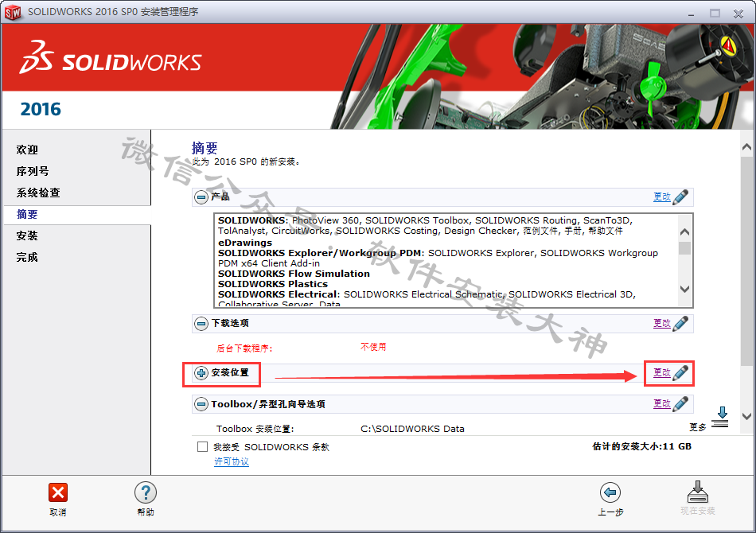The height and width of the screenshot is (533, 756).
Task: Click the SOLIDWORKS Flow Simulation list entry
Action: pyautogui.click(x=294, y=274)
